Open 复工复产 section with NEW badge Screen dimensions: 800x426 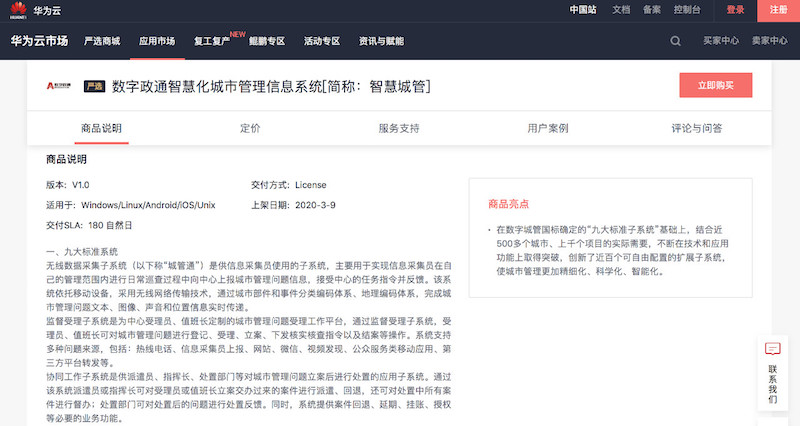(x=211, y=41)
